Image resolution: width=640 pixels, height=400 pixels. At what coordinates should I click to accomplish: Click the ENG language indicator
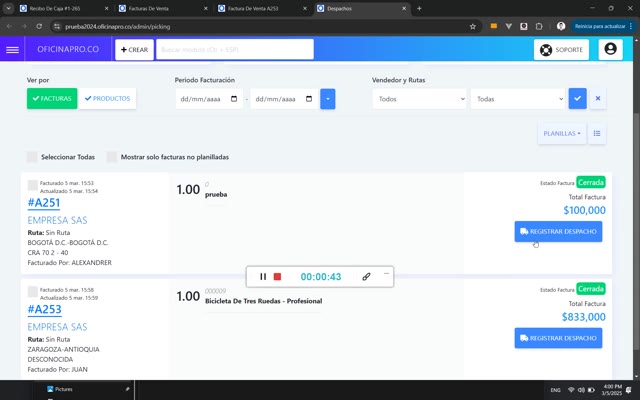pyautogui.click(x=555, y=390)
